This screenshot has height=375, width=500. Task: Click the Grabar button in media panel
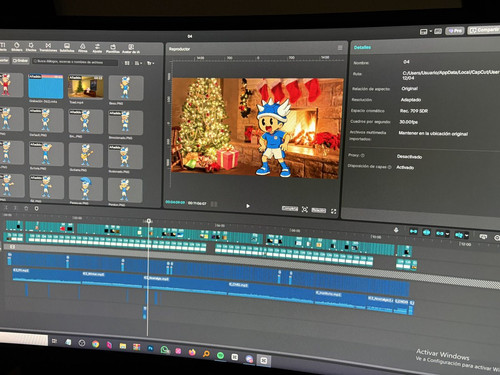coord(21,61)
